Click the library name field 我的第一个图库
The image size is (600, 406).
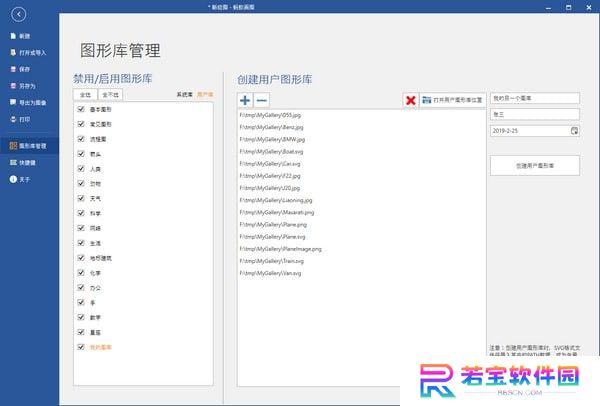tap(535, 98)
